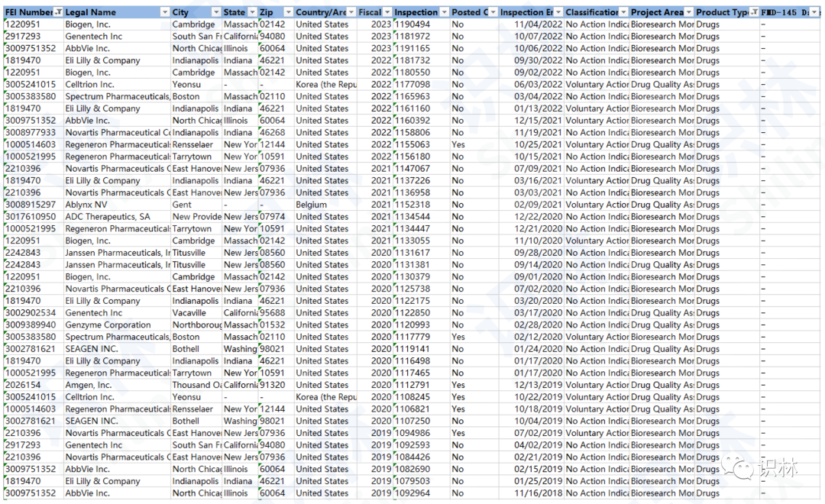Open the Inspection End date filter dropdown

[558, 12]
